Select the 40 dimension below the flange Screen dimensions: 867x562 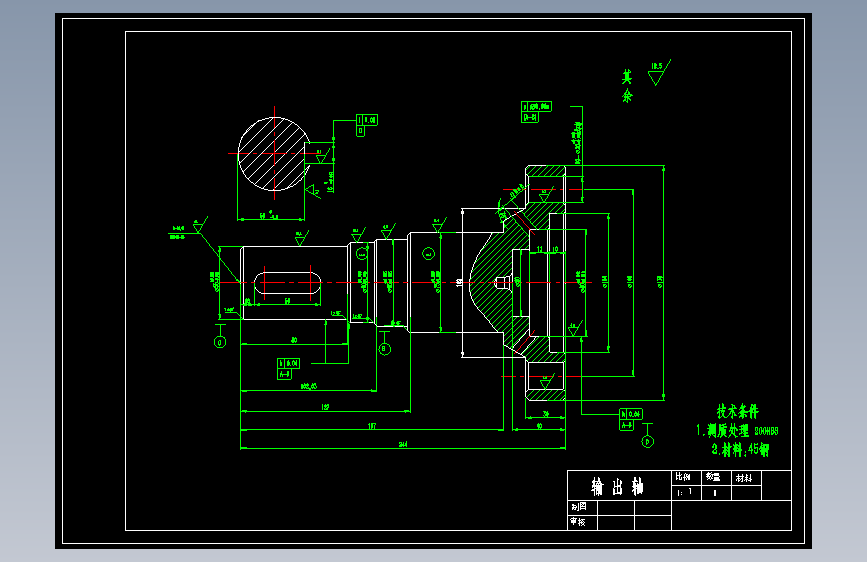pos(539,426)
